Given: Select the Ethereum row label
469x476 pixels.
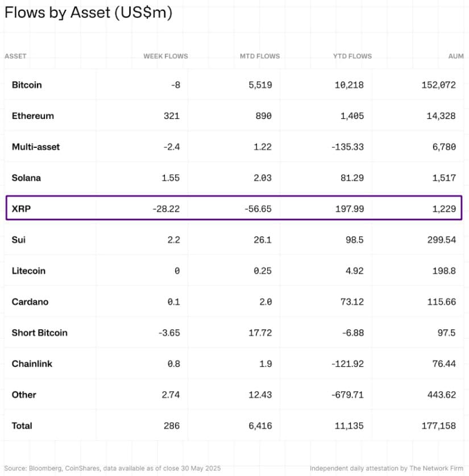Looking at the screenshot, I should (33, 116).
